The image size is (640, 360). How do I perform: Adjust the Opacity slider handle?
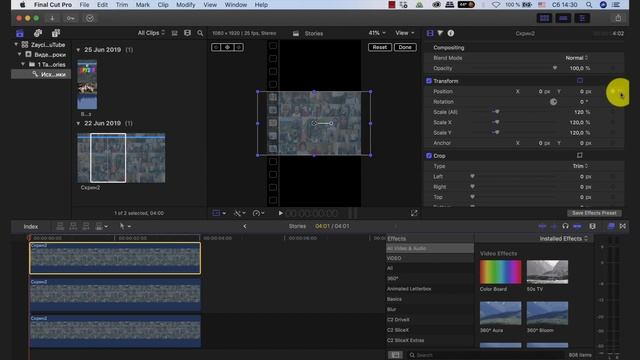[554, 68]
